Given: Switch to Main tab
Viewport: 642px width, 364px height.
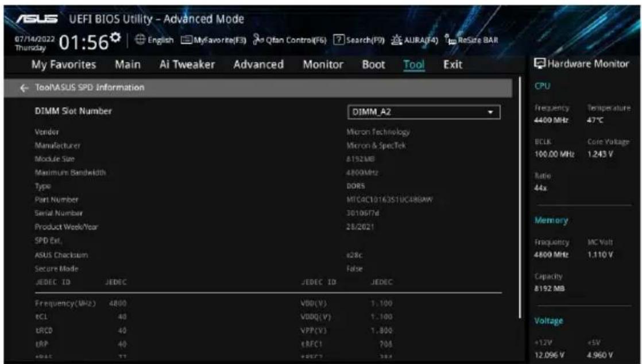Looking at the screenshot, I should pyautogui.click(x=127, y=65).
